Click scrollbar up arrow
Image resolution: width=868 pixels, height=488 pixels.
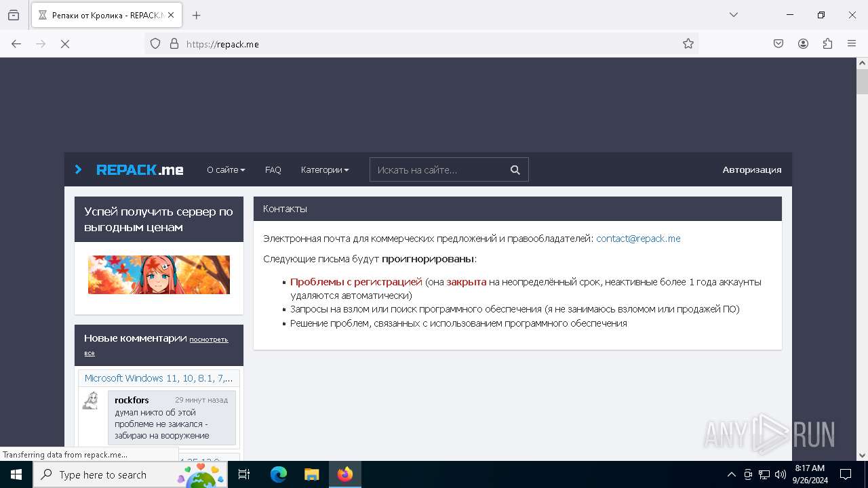pos(863,63)
